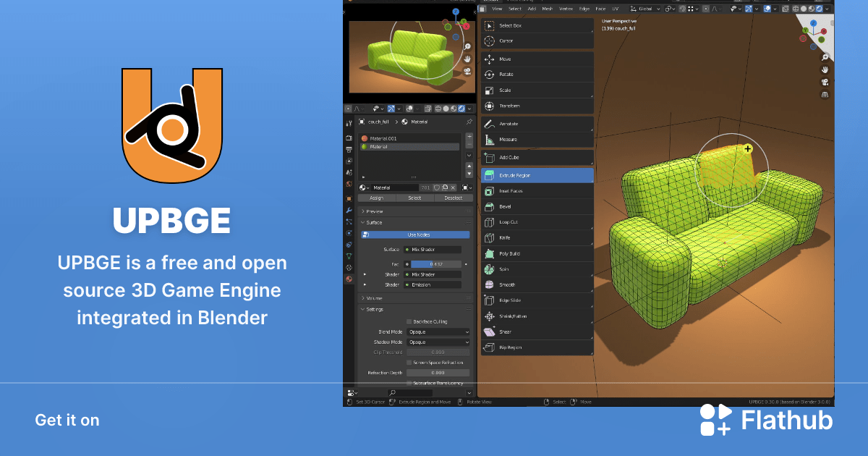The image size is (868, 456).
Task: Open the Vertex menu
Action: (x=566, y=9)
